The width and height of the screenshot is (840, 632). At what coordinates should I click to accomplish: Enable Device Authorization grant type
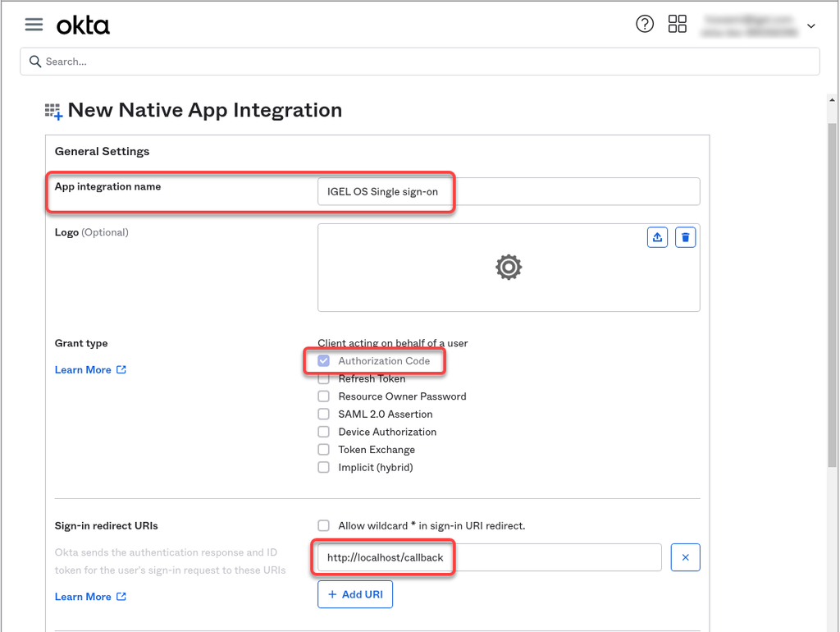pos(324,432)
